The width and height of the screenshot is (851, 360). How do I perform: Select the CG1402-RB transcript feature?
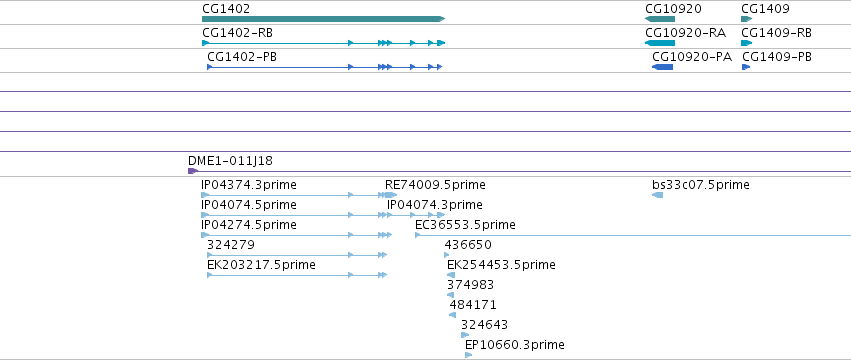(323, 43)
